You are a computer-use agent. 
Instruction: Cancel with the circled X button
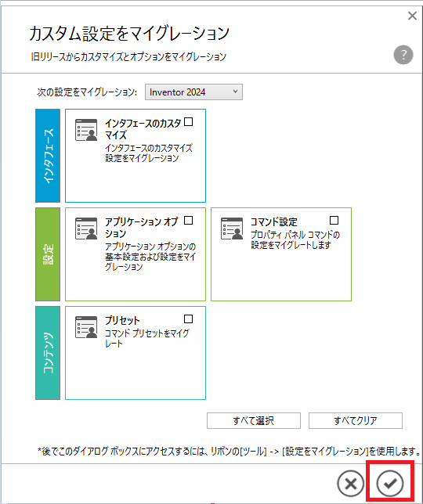(x=351, y=483)
